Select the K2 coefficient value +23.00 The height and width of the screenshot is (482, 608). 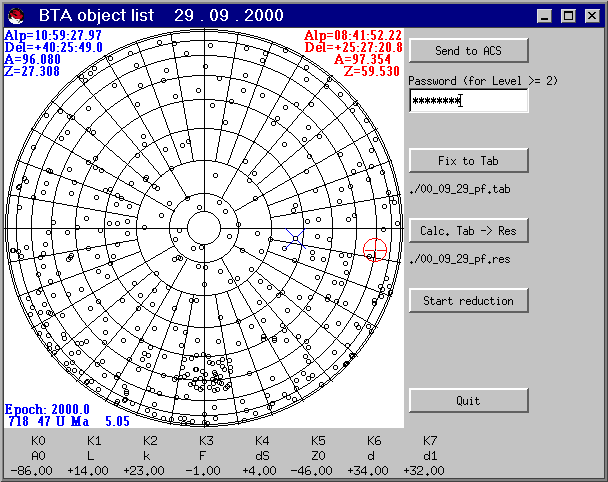pos(150,469)
